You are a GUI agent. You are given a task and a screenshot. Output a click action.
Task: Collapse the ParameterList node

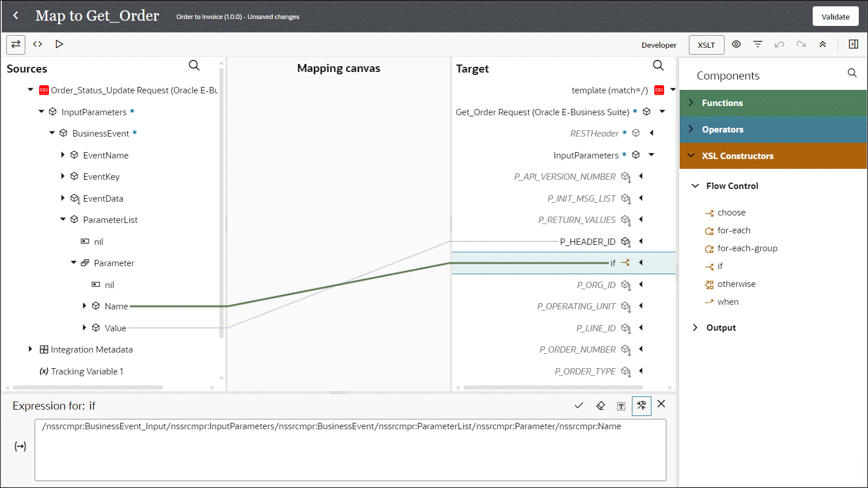coord(63,219)
